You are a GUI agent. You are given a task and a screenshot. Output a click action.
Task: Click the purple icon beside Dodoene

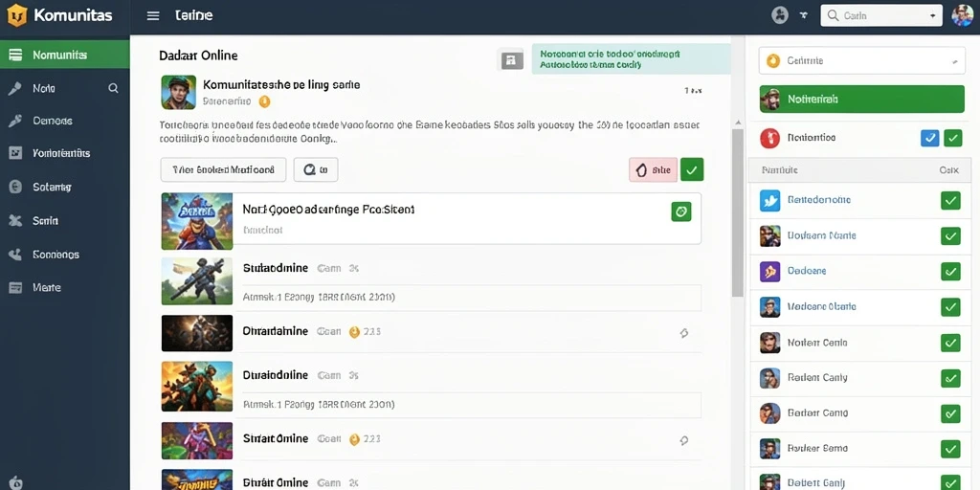pos(770,271)
